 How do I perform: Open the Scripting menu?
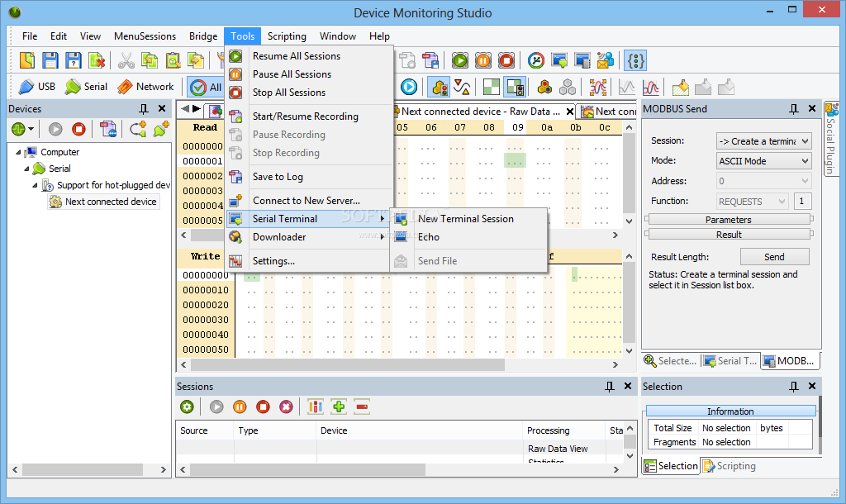coord(287,36)
